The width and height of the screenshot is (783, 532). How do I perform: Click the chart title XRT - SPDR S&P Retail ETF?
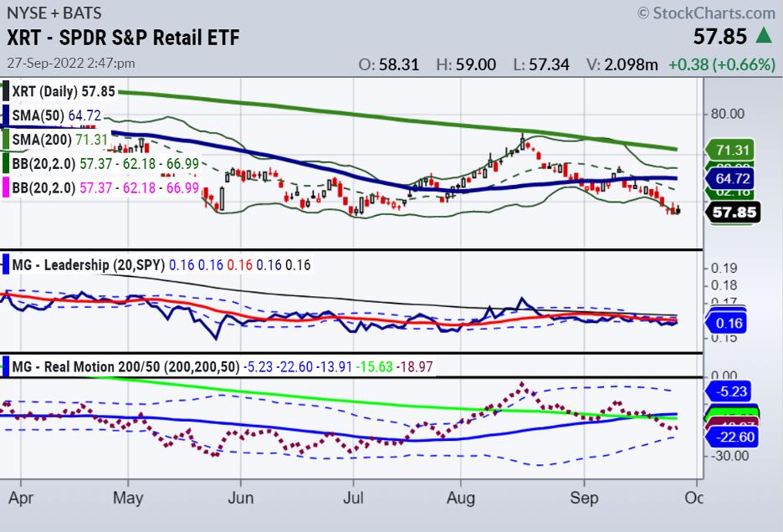tap(123, 38)
